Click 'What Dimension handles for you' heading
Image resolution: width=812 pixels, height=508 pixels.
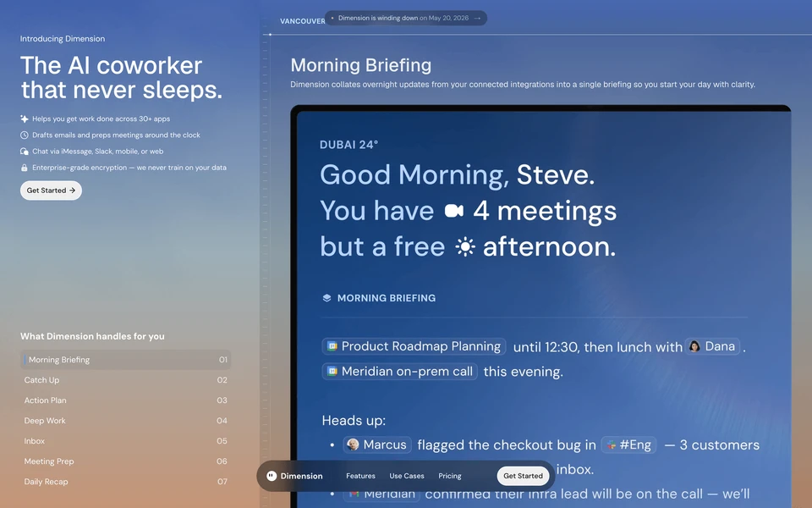(x=92, y=336)
